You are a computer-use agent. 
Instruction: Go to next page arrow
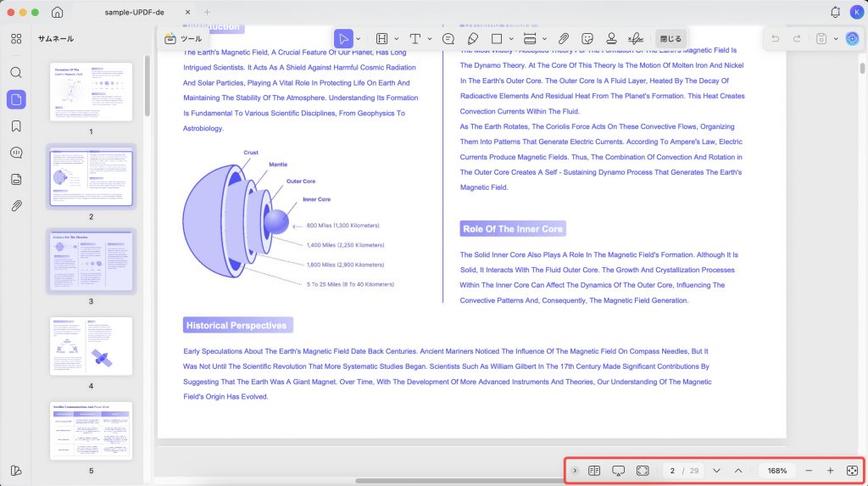(716, 471)
